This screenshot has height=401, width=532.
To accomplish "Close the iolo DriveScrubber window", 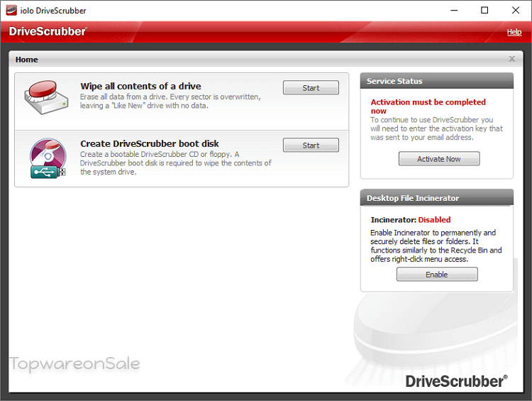I will [x=516, y=10].
